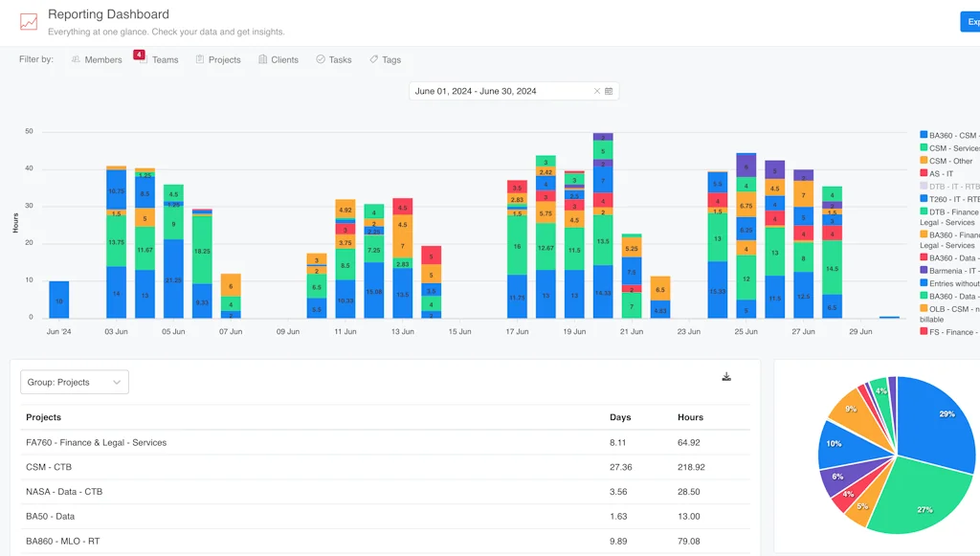
Task: Click the Export button in the header
Action: (969, 22)
